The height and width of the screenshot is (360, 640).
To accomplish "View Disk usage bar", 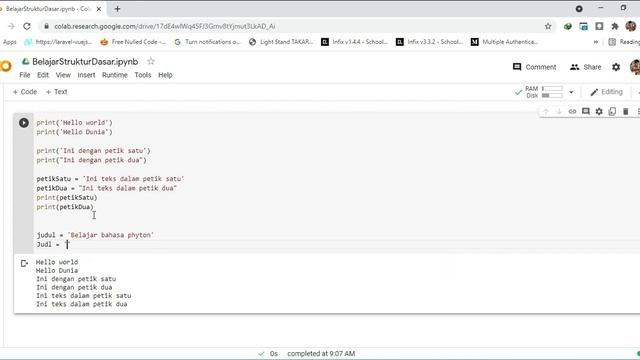I will [x=552, y=96].
